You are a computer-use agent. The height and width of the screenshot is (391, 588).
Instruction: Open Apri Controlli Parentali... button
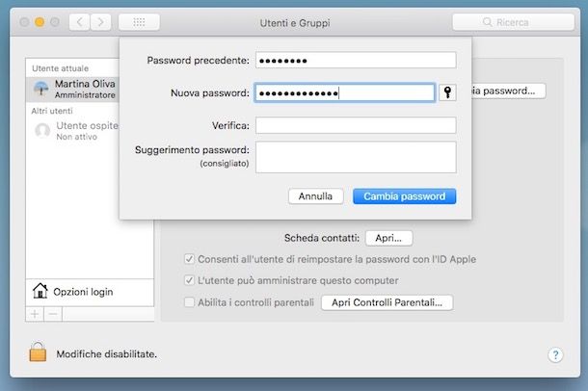387,302
